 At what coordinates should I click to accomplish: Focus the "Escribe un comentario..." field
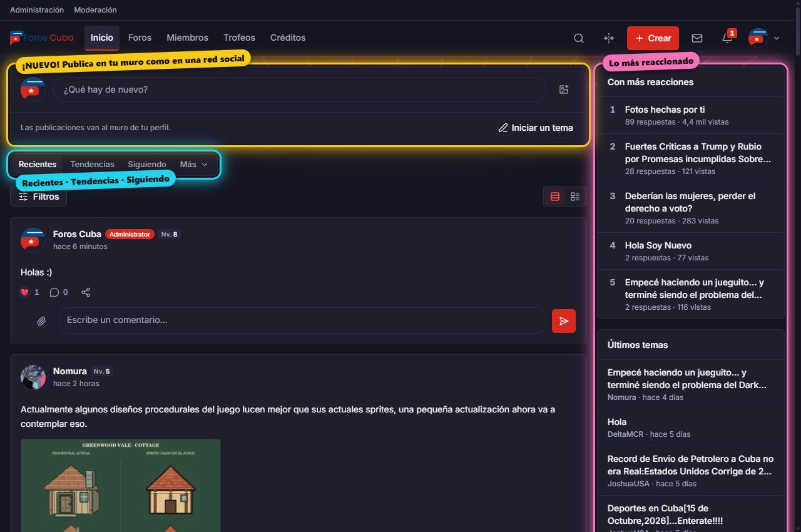click(x=302, y=320)
